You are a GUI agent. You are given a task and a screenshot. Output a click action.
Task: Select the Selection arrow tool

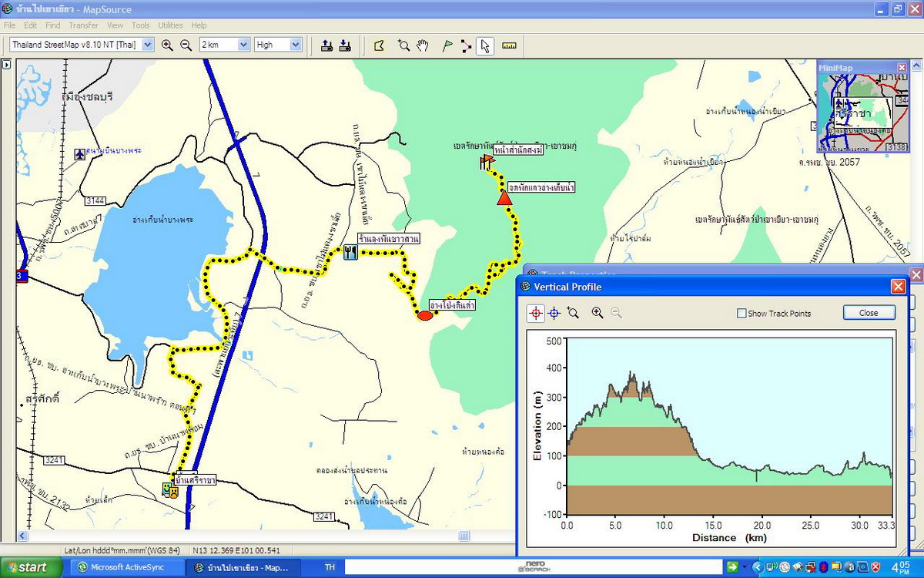(485, 45)
